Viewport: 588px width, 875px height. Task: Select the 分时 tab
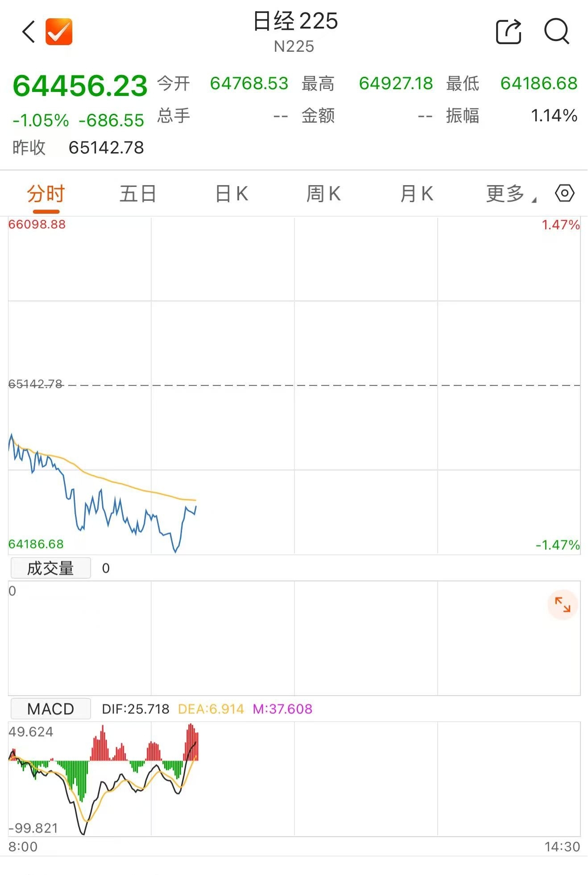coord(46,194)
